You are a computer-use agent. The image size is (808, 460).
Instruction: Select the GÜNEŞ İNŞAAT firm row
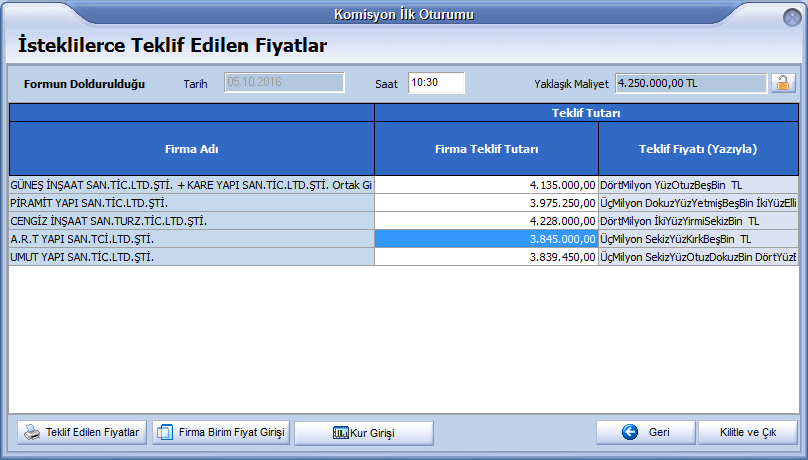191,185
